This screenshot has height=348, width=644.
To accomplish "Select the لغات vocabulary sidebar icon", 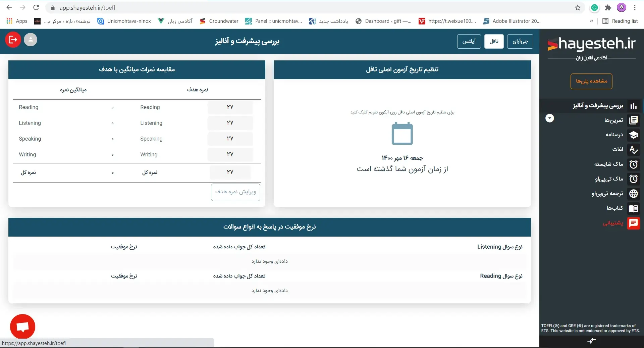I will pos(634,150).
